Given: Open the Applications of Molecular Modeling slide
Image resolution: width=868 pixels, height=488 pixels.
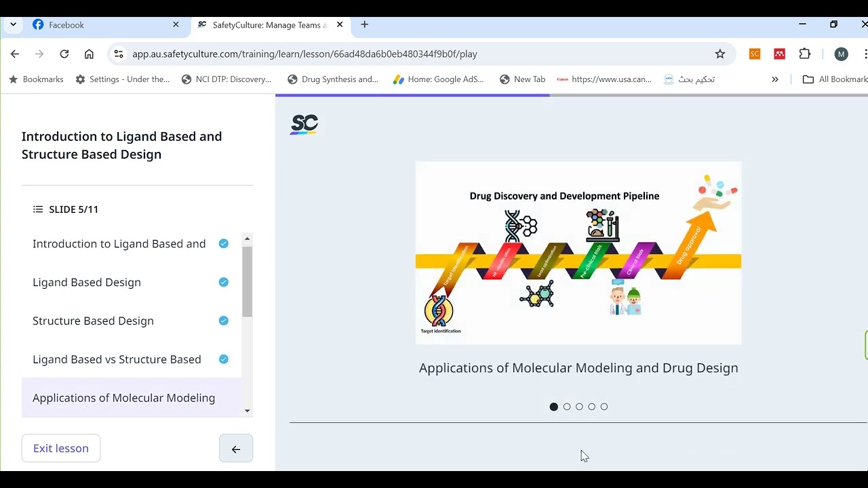Looking at the screenshot, I should point(131,398).
